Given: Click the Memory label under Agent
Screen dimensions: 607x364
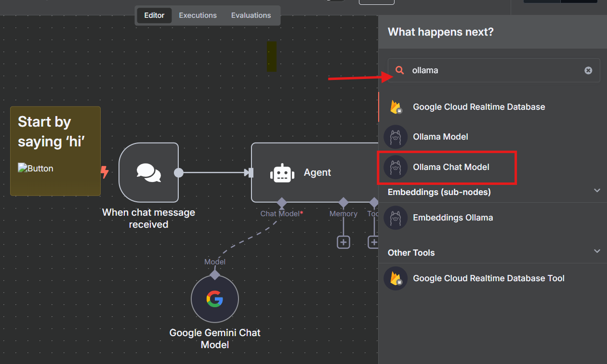Looking at the screenshot, I should (x=343, y=214).
